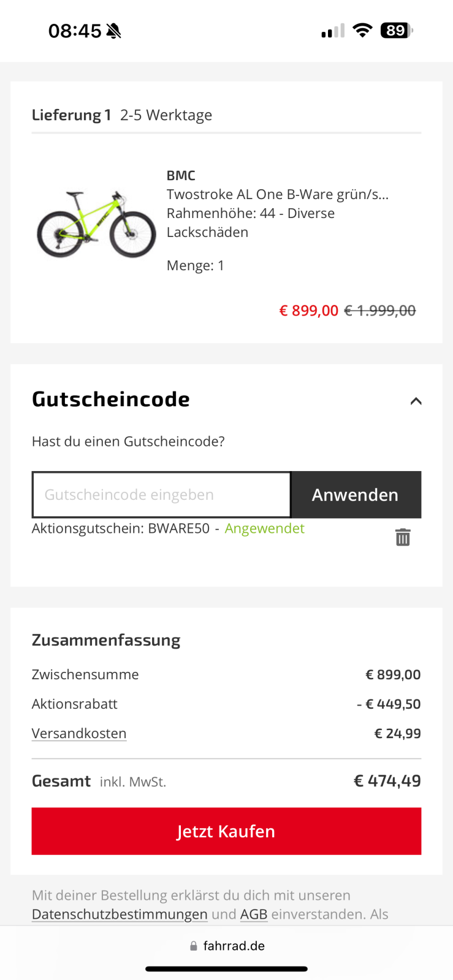Collapse the Gutscheincode section chevron

pyautogui.click(x=416, y=401)
